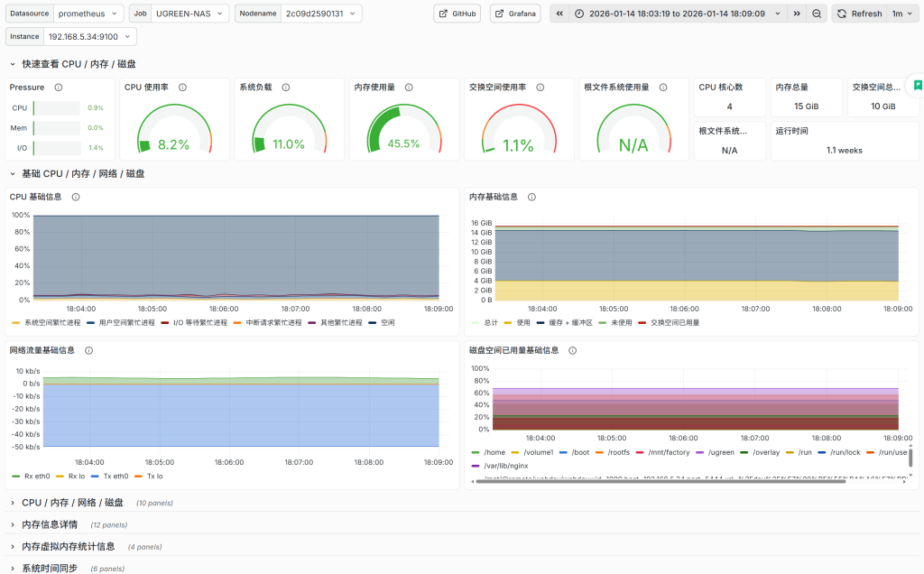The width and height of the screenshot is (924, 574).
Task: Click the Refresh button
Action: (x=859, y=14)
